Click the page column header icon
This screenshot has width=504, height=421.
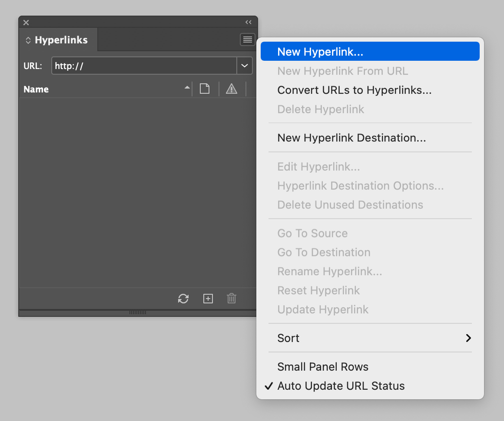point(205,89)
